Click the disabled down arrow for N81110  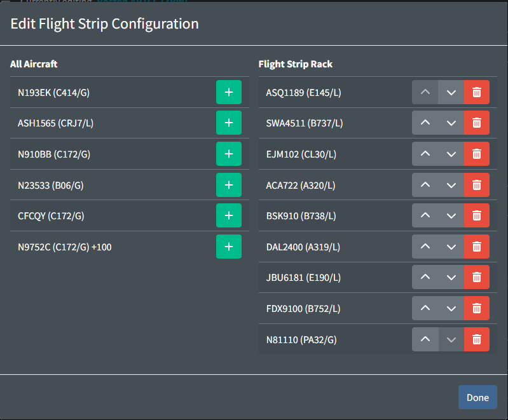point(451,339)
